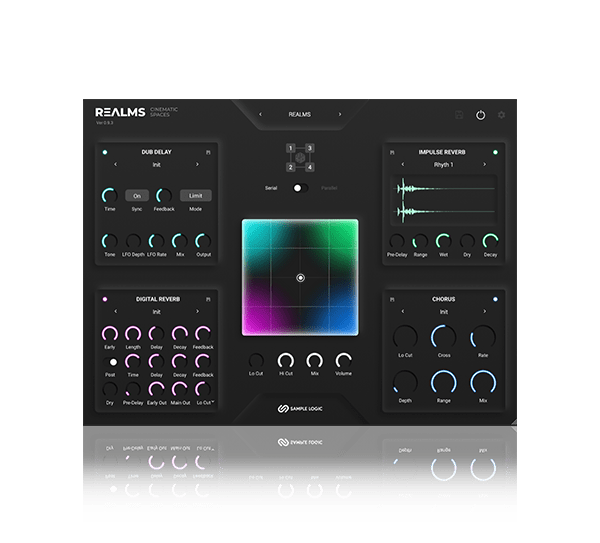Open main REALMS preset name menu

tap(300, 114)
